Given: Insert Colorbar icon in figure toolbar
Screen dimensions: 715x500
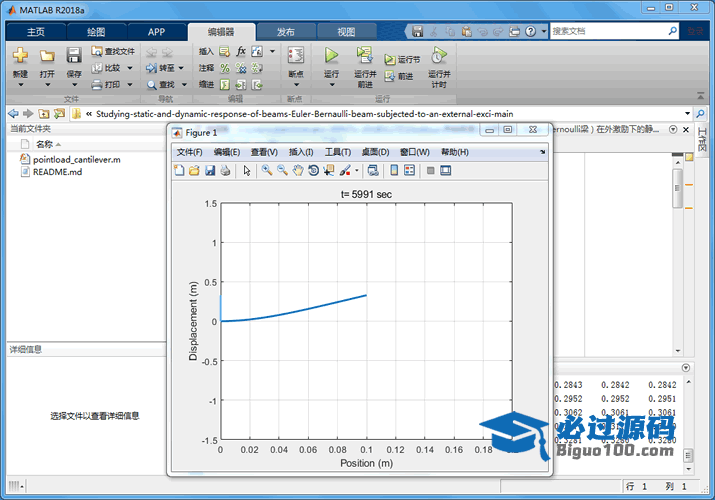Looking at the screenshot, I should coord(394,170).
